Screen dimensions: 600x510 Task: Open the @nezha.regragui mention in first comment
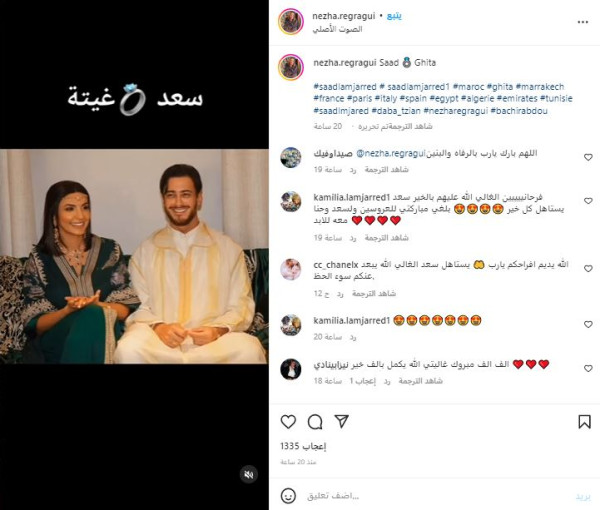click(390, 153)
